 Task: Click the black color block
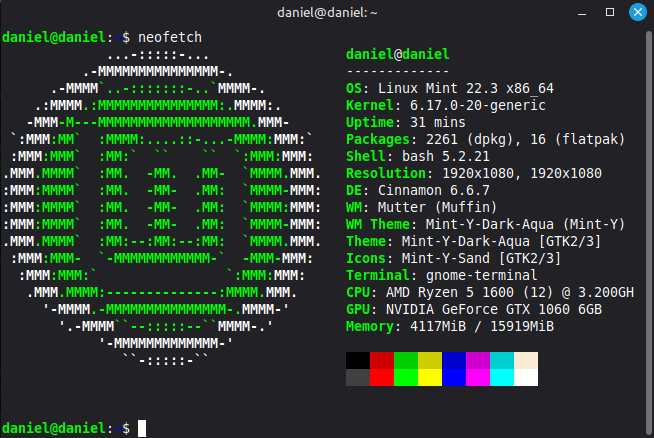pyautogui.click(x=358, y=360)
